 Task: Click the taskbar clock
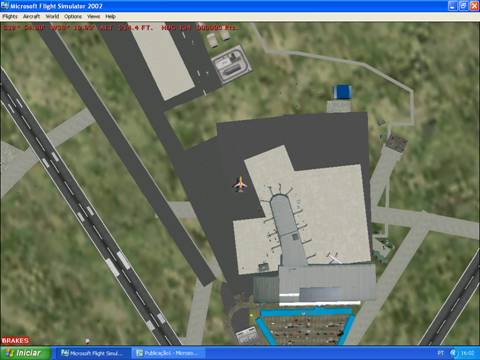tap(467, 353)
